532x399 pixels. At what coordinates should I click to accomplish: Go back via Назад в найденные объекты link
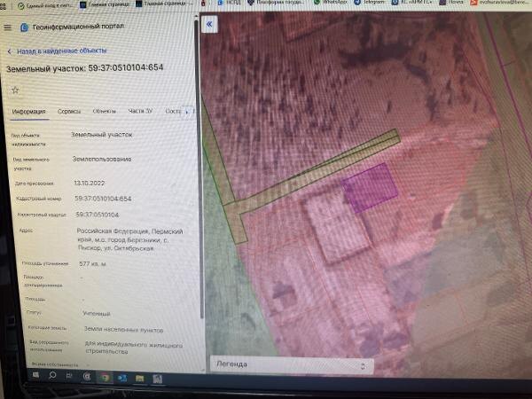pyautogui.click(x=61, y=51)
